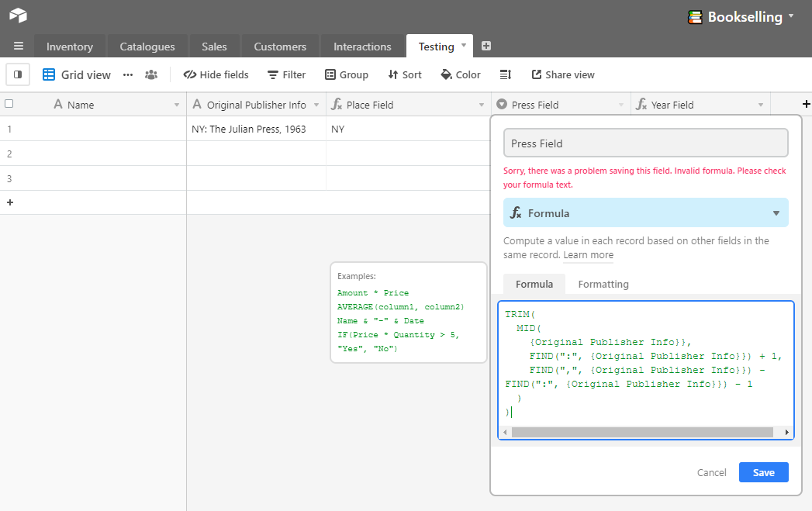The image size is (812, 511).
Task: Click the scrollbar left arrow
Action: 505,433
